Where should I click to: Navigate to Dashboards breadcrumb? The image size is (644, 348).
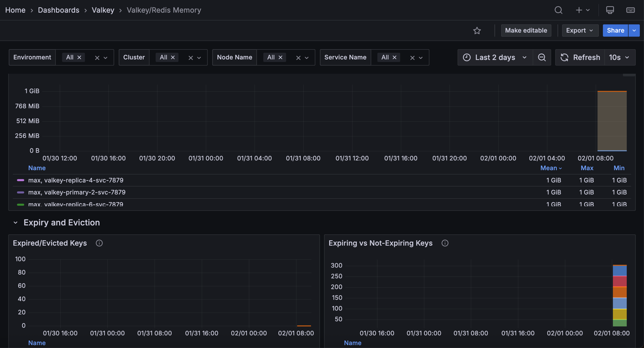(x=59, y=10)
